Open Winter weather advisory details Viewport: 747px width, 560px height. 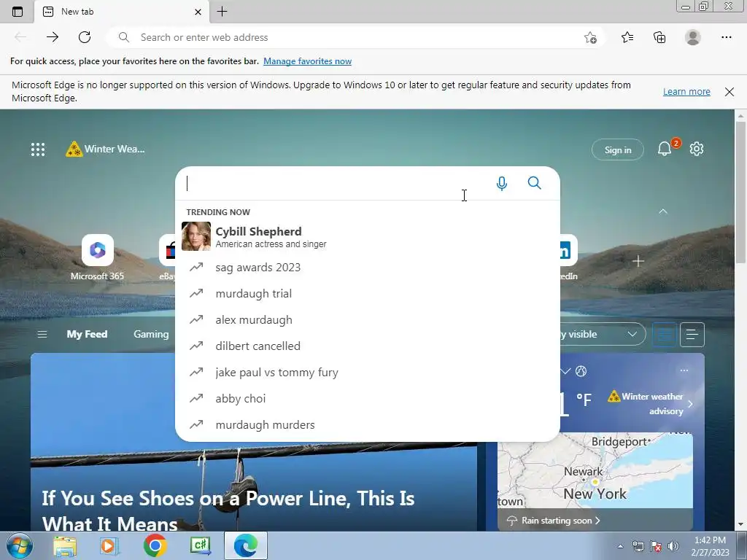(649, 403)
